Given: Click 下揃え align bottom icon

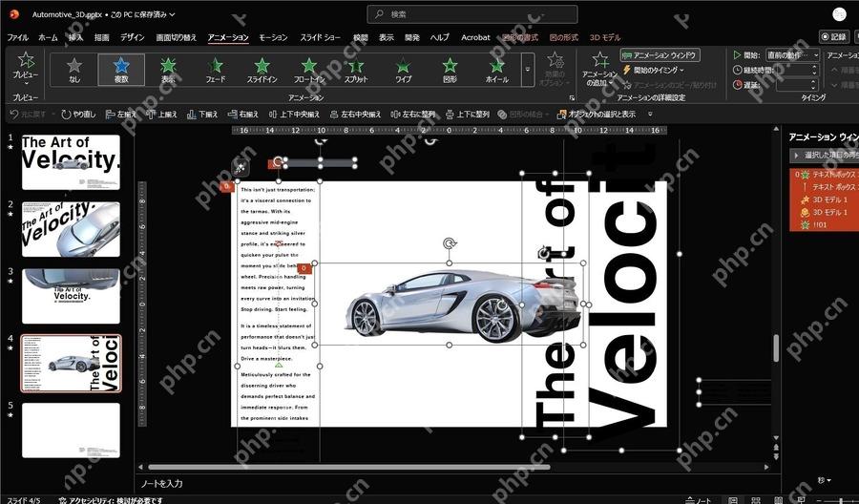Looking at the screenshot, I should coord(191,114).
